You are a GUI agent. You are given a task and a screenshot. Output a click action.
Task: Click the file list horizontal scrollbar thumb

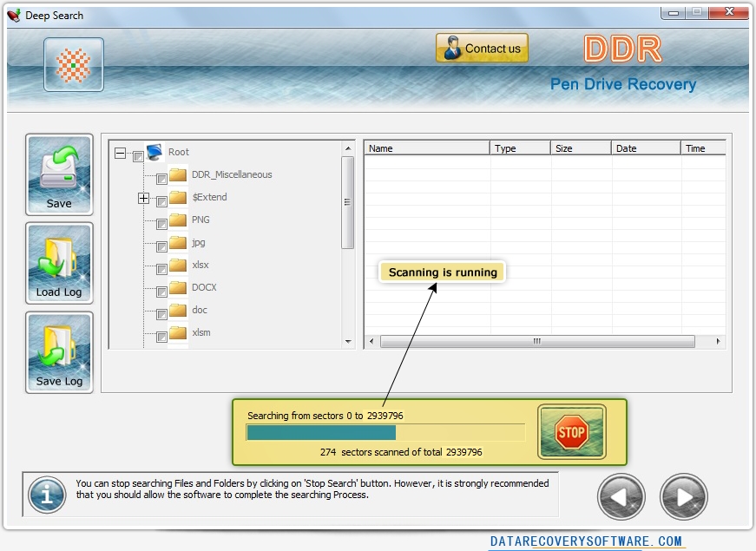coord(537,341)
